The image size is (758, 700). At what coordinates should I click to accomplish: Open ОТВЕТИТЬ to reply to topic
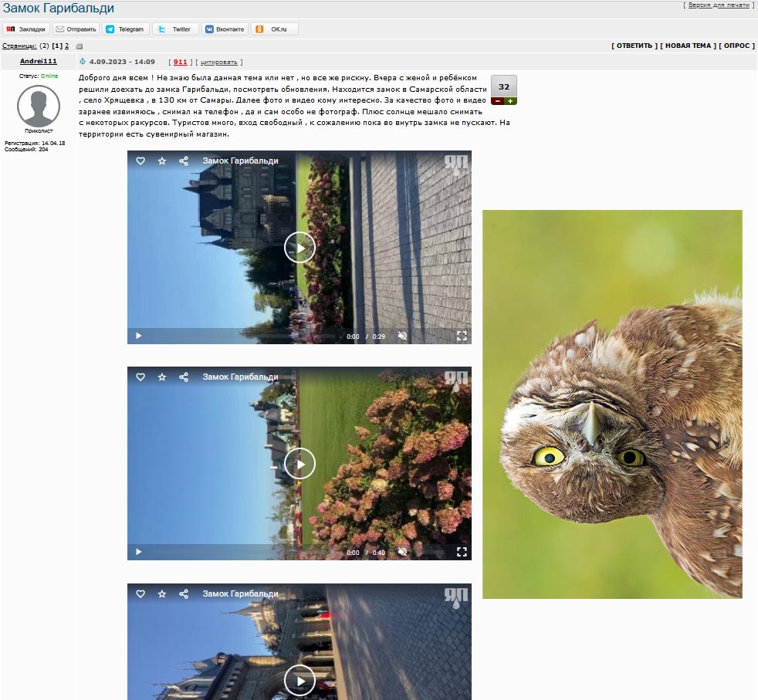tap(634, 46)
